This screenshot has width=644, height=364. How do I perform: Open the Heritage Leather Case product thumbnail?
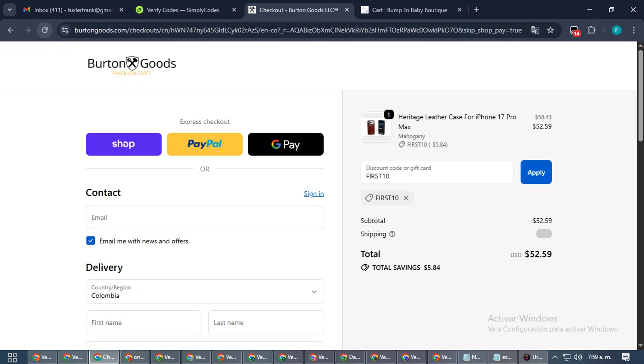click(x=376, y=127)
